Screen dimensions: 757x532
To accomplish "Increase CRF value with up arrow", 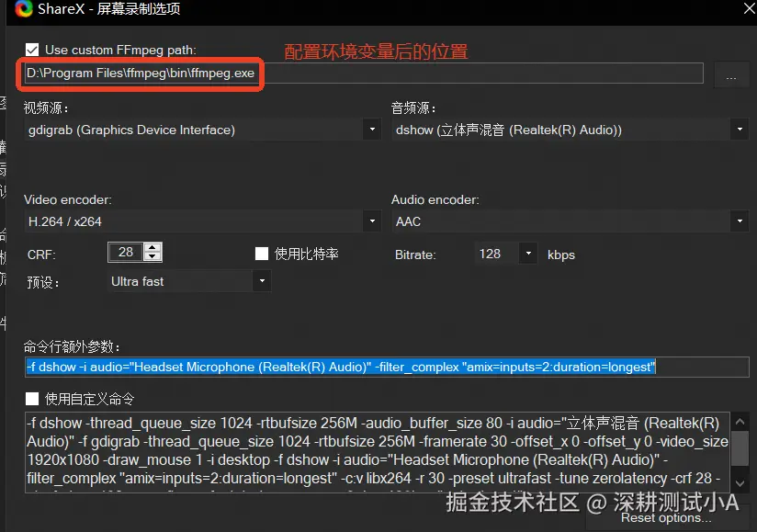I will pos(153,248).
